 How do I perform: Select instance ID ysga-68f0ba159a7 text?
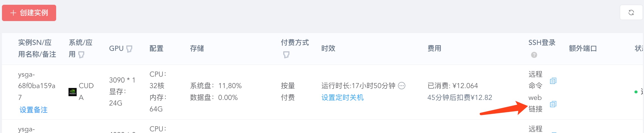pyautogui.click(x=36, y=86)
